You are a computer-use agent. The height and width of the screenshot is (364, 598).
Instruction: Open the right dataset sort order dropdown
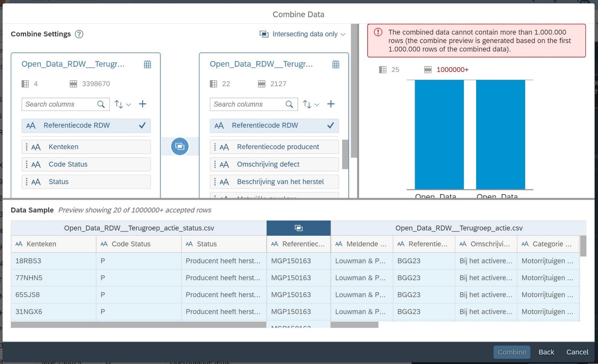pyautogui.click(x=311, y=104)
